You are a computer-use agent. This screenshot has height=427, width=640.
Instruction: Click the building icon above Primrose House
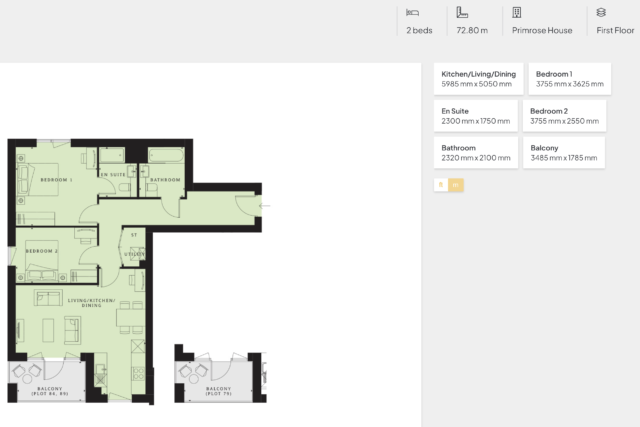click(517, 12)
